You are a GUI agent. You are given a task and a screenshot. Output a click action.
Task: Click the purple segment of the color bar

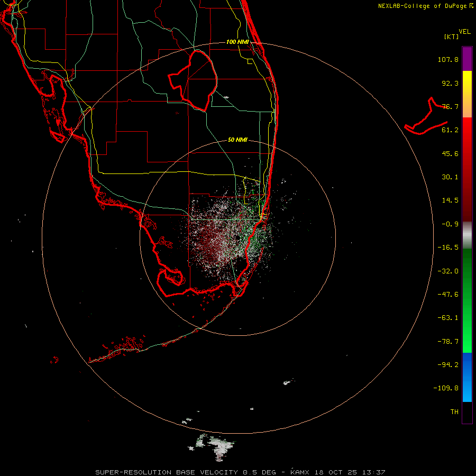pyautogui.click(x=467, y=59)
